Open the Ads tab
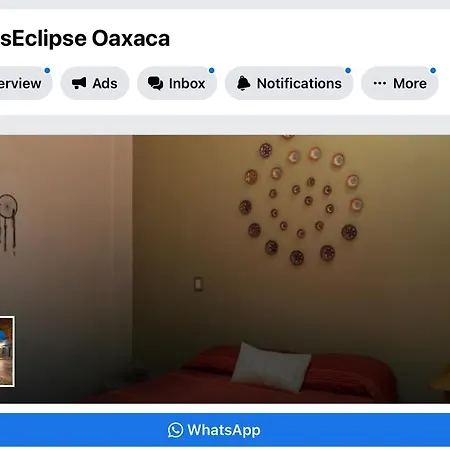This screenshot has width=450, height=450. pyautogui.click(x=95, y=83)
